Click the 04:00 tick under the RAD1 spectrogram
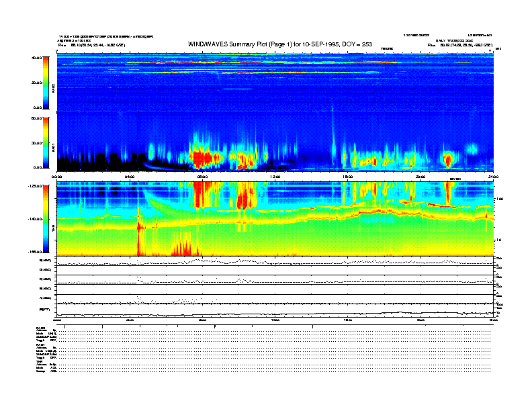Screen dimensions: 532x411 tap(130, 177)
